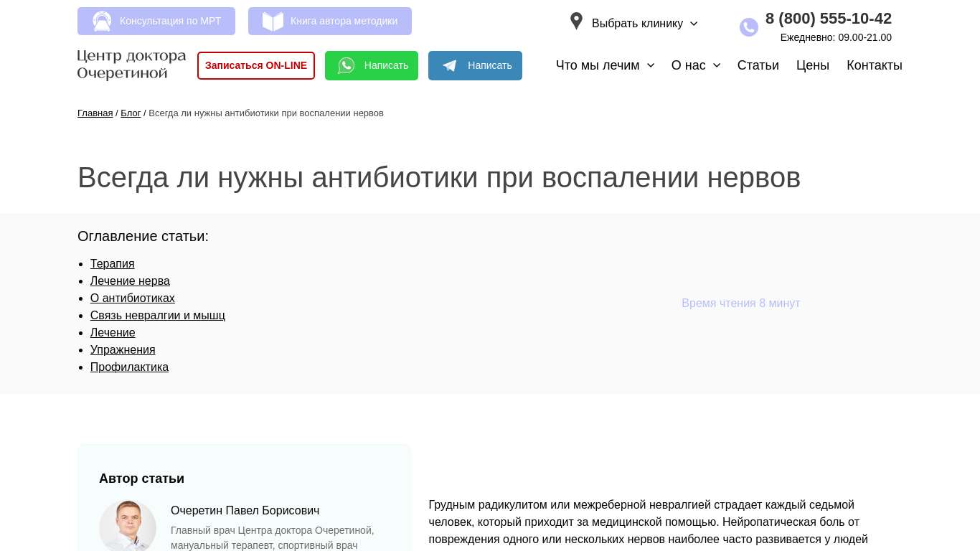This screenshot has height=551, width=980.
Task: Click the WhatsApp logo icon
Action: [x=347, y=66]
